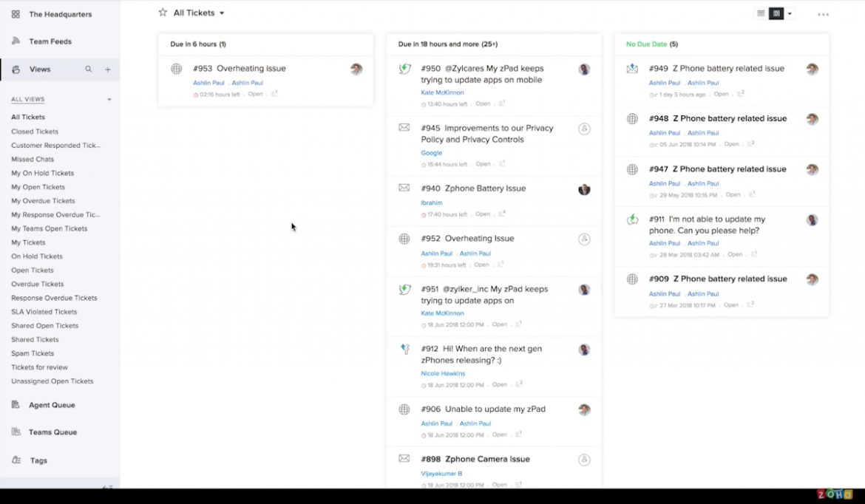The width and height of the screenshot is (865, 504).
Task: Collapse the ALL VIEWS section arrow
Action: (x=109, y=100)
